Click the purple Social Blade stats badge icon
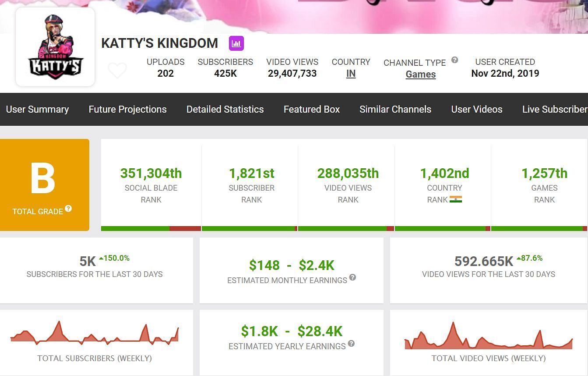The image size is (588, 376). (x=236, y=43)
